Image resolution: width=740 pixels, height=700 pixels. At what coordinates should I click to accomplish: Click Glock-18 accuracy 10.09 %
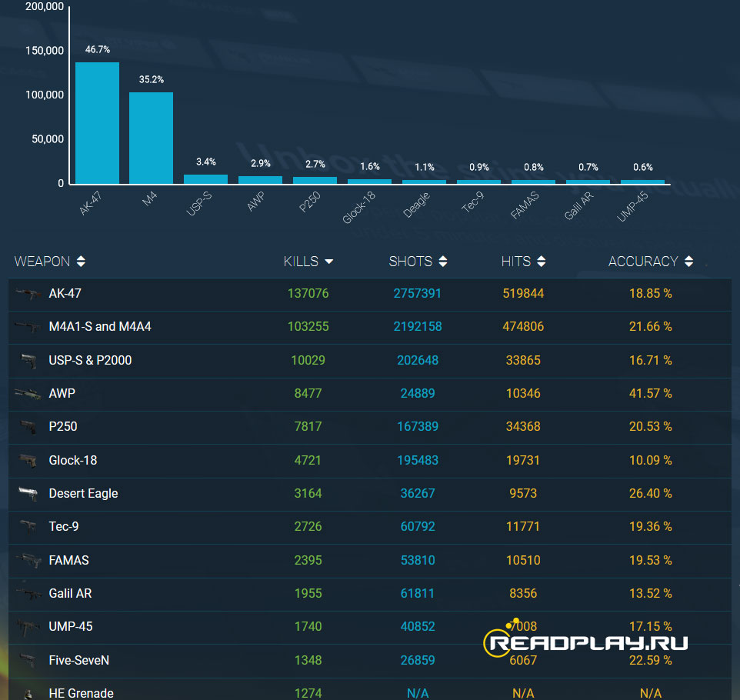650,461
